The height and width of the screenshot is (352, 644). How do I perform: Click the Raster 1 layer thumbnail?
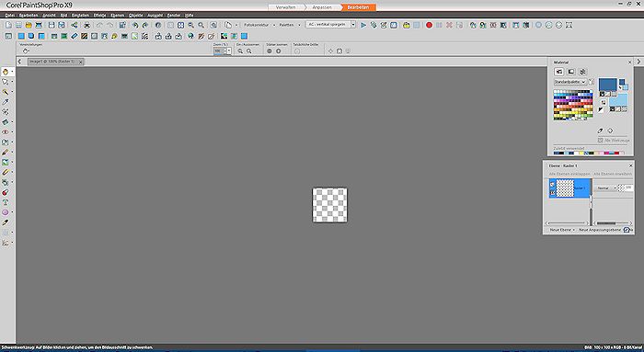point(565,188)
